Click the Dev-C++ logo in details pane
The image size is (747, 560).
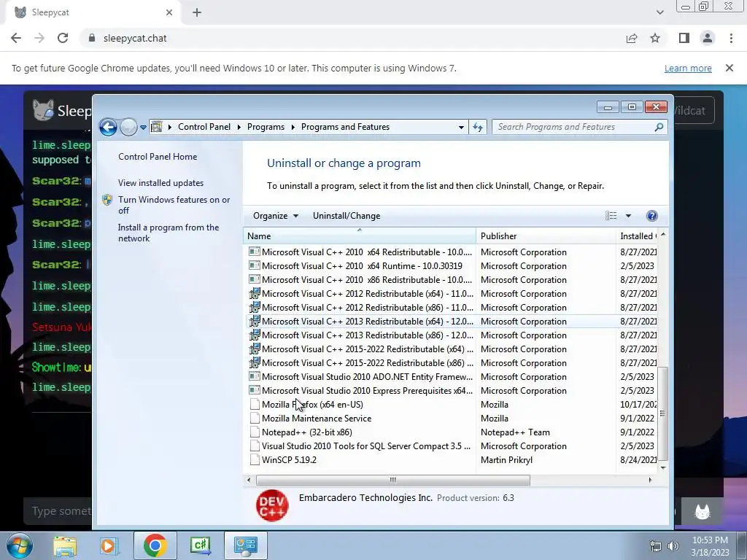coord(272,506)
